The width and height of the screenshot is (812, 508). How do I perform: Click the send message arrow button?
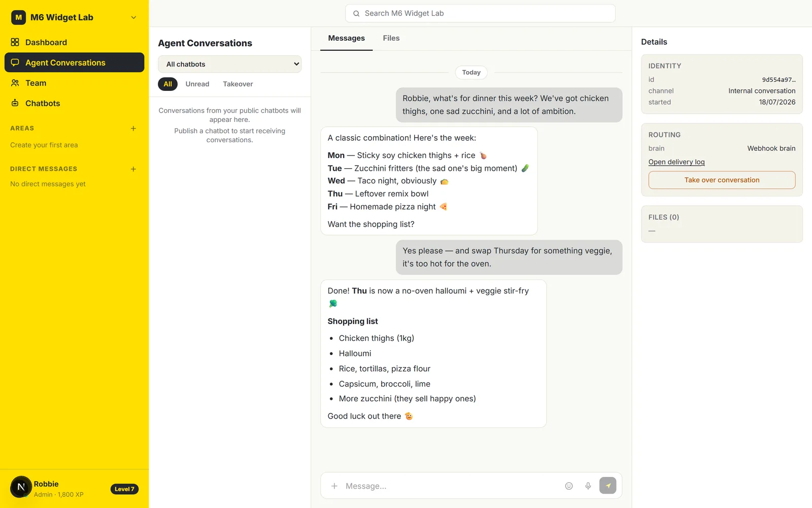(608, 486)
